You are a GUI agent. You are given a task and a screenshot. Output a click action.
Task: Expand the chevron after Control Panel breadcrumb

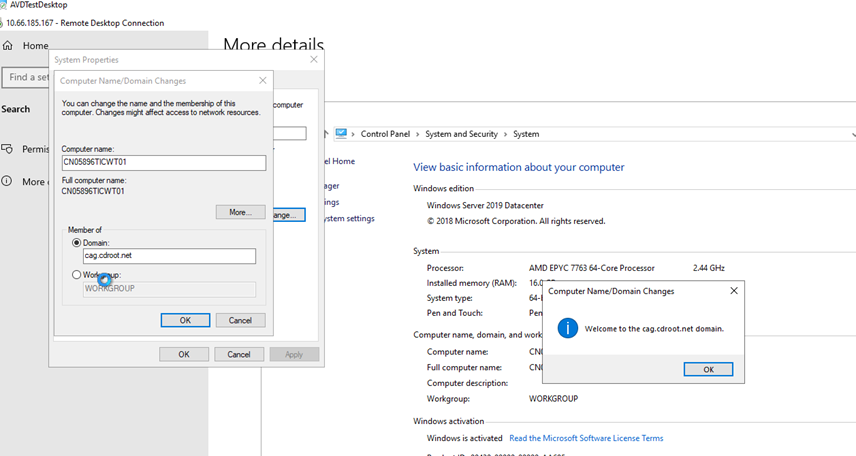[418, 134]
